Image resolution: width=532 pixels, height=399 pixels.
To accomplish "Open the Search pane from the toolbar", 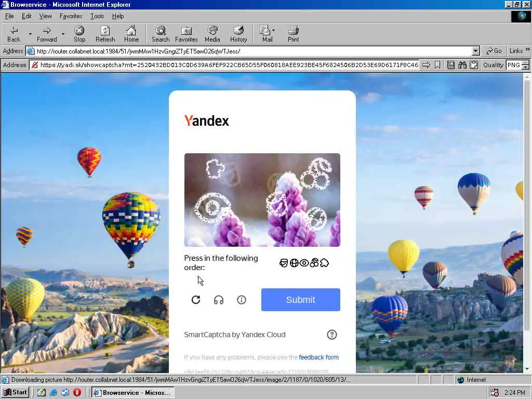I will [x=161, y=34].
